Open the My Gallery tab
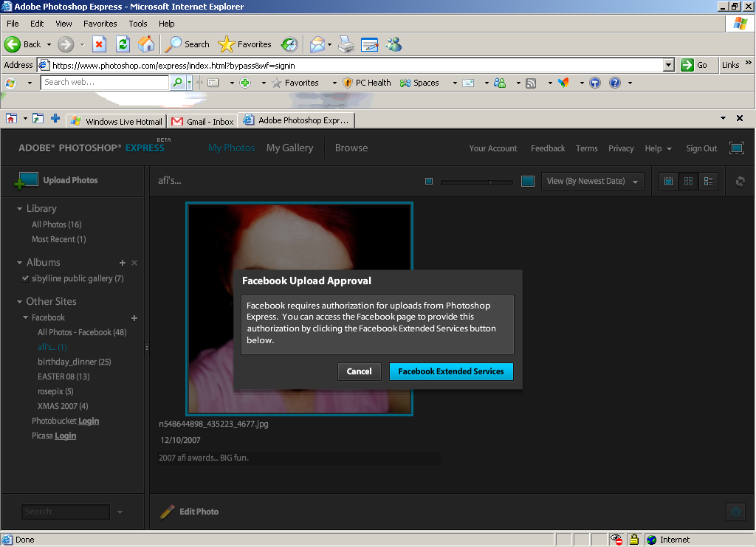 tap(289, 148)
